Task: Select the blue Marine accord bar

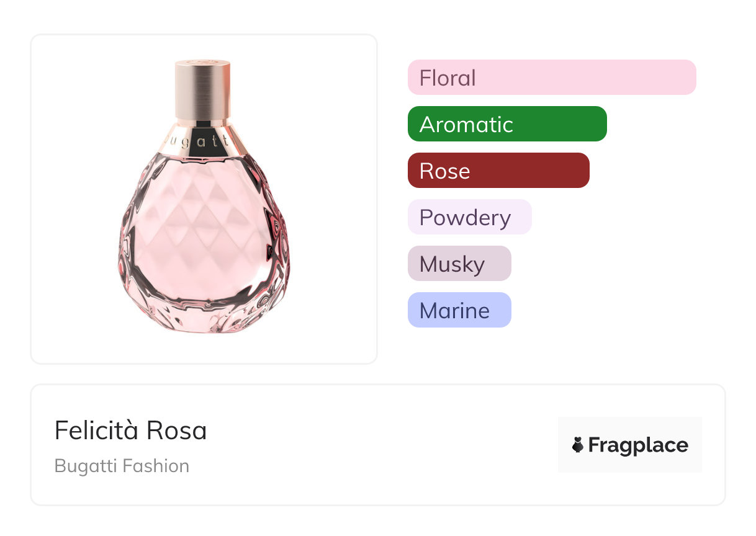Action: coord(459,310)
